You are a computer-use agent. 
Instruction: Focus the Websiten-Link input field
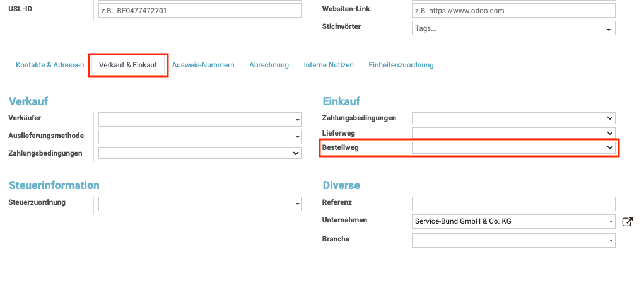point(513,11)
